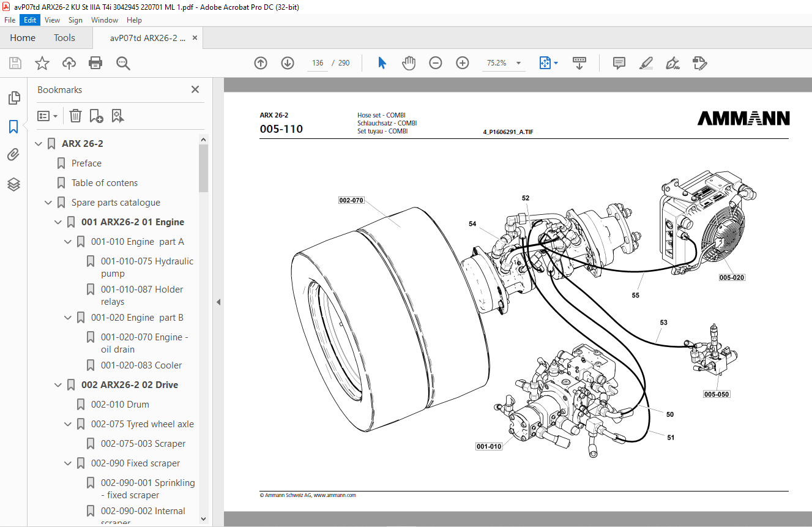Click the cloud upload icon
The height and width of the screenshot is (527, 812).
pos(69,63)
